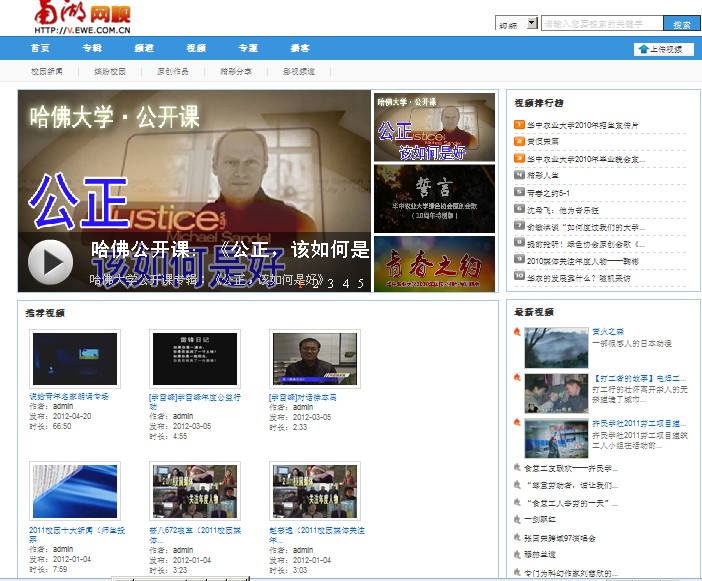Click the blue 搜索 search button
The image size is (702, 581).
681,24
